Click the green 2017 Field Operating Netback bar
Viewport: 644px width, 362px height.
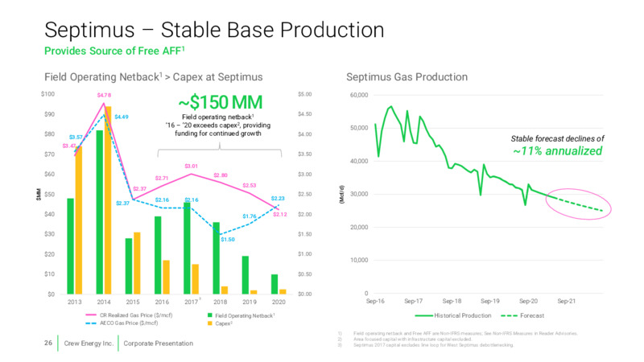coord(187,248)
